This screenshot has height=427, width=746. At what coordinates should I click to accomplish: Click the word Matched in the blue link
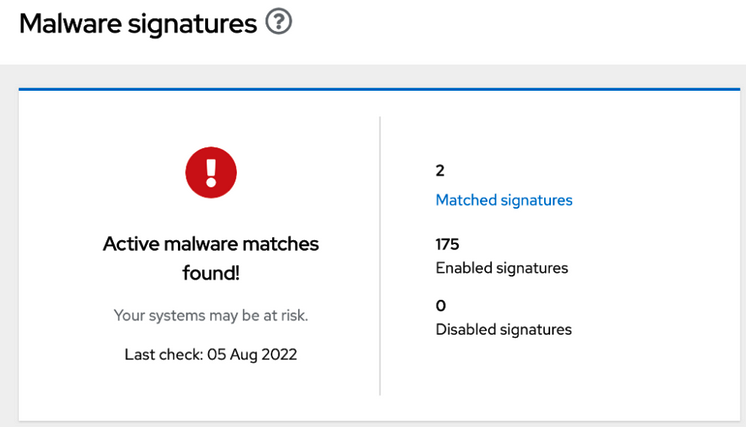(466, 200)
